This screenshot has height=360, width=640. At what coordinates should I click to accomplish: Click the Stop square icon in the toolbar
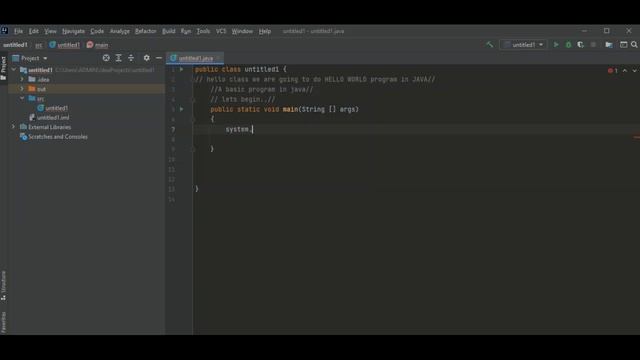593,44
